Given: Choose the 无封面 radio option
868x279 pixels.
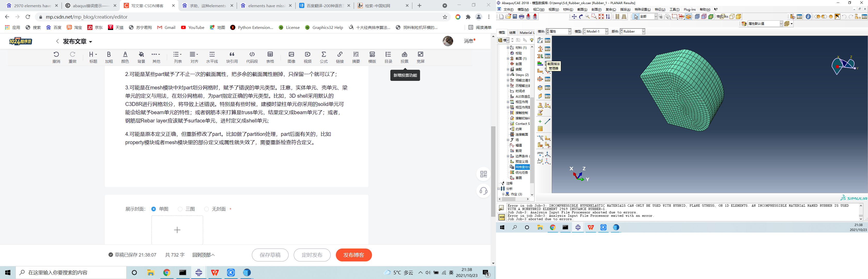Looking at the screenshot, I should pos(207,209).
